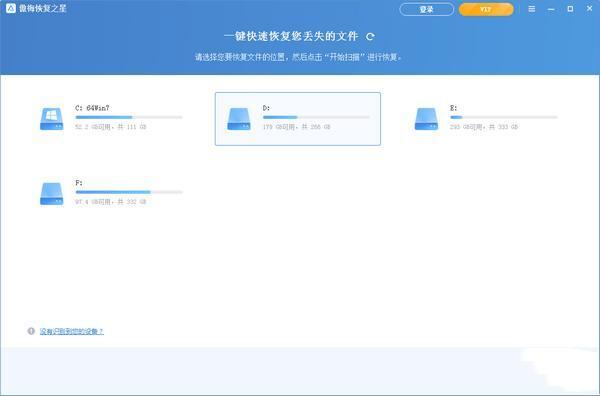Click the D: drive usage bar
This screenshot has width=600, height=396.
316,117
